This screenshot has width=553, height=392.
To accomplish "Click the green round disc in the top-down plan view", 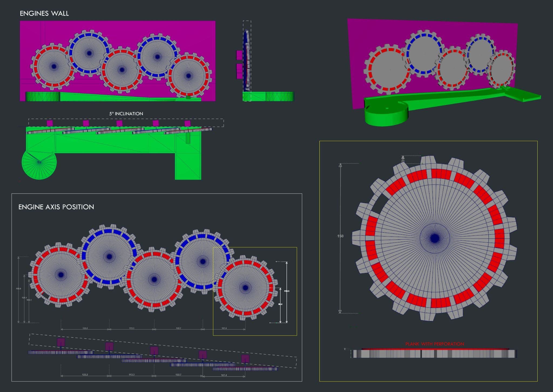I will (39, 164).
